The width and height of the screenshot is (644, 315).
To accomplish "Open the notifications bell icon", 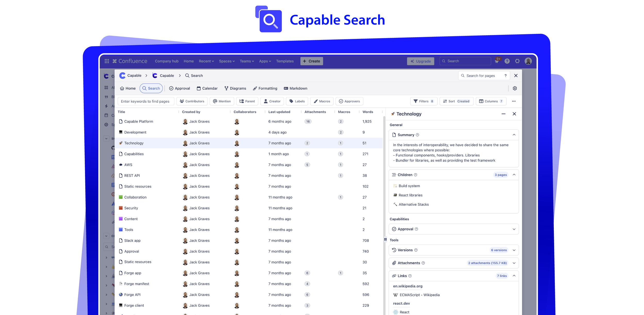I will 497,61.
